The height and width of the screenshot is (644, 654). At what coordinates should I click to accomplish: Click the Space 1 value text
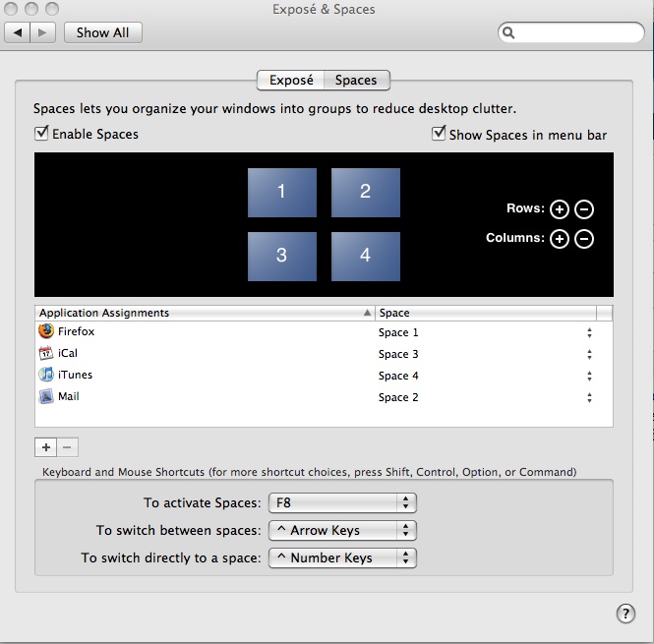398,333
